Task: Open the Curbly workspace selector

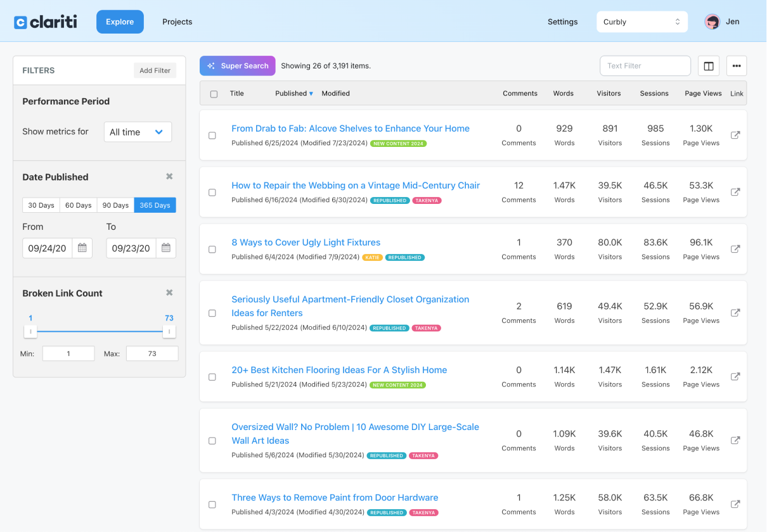Action: (641, 21)
